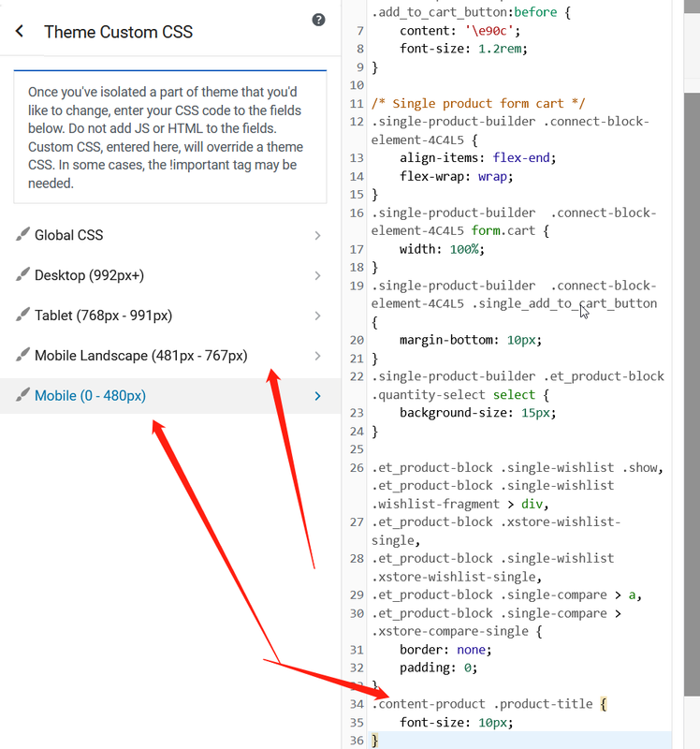Viewport: 700px width, 749px height.
Task: Click the brush icon beside Global CSS
Action: point(22,234)
